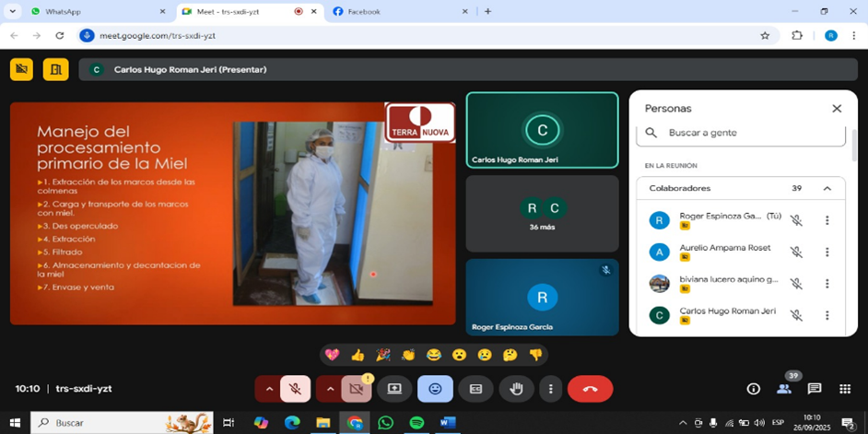This screenshot has height=434, width=868.
Task: Toggle captions with the CC button
Action: coord(475,389)
